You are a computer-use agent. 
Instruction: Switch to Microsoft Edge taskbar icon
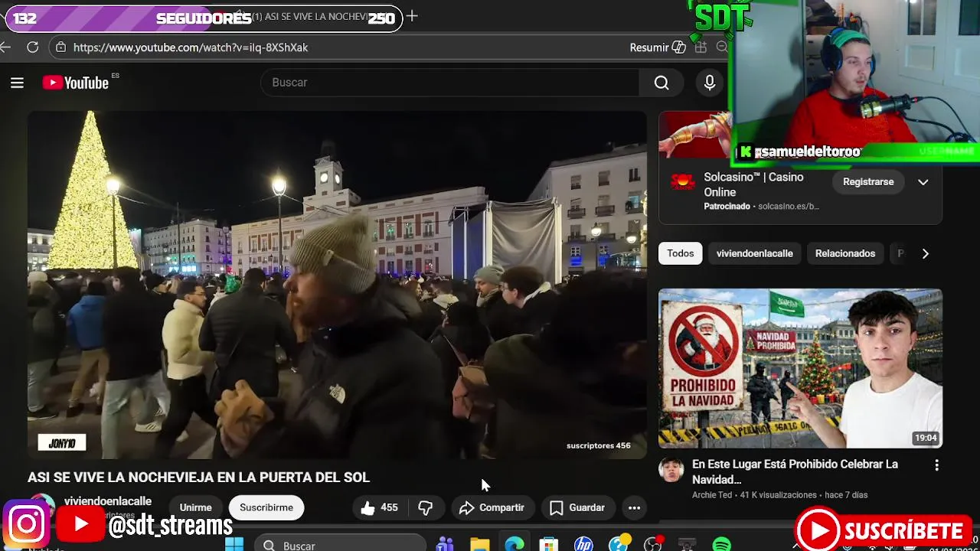[x=514, y=545]
